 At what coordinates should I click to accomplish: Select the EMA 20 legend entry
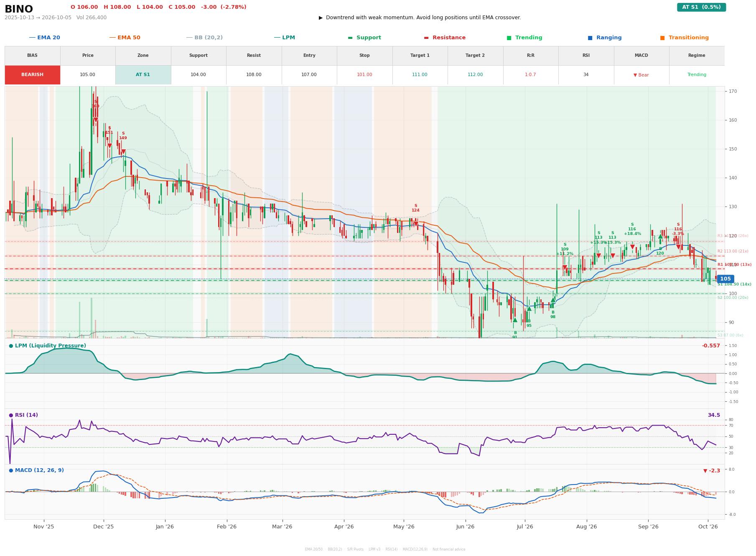click(x=44, y=38)
